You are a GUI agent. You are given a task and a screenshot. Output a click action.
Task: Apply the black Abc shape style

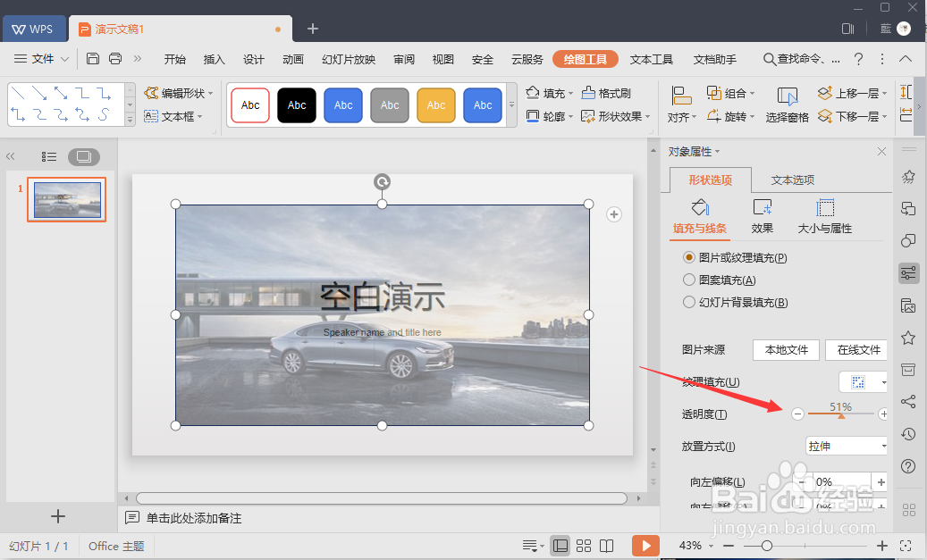point(297,105)
